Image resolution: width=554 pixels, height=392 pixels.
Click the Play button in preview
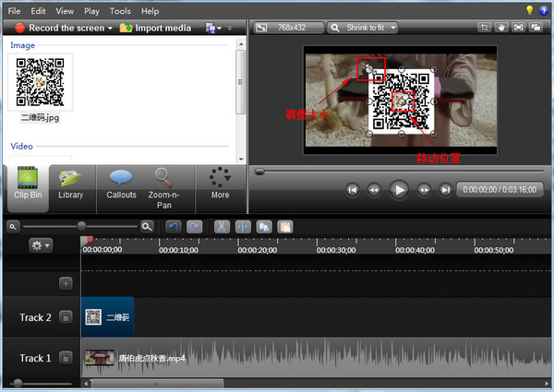click(399, 190)
